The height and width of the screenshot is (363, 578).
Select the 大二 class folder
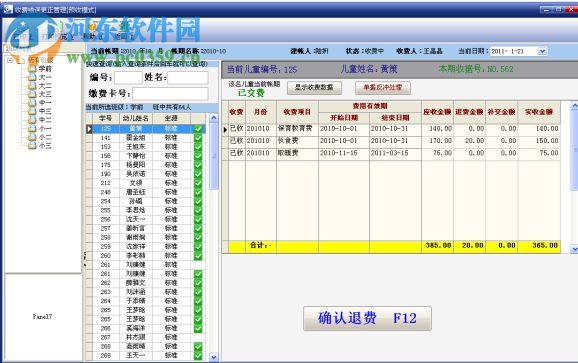click(x=41, y=86)
